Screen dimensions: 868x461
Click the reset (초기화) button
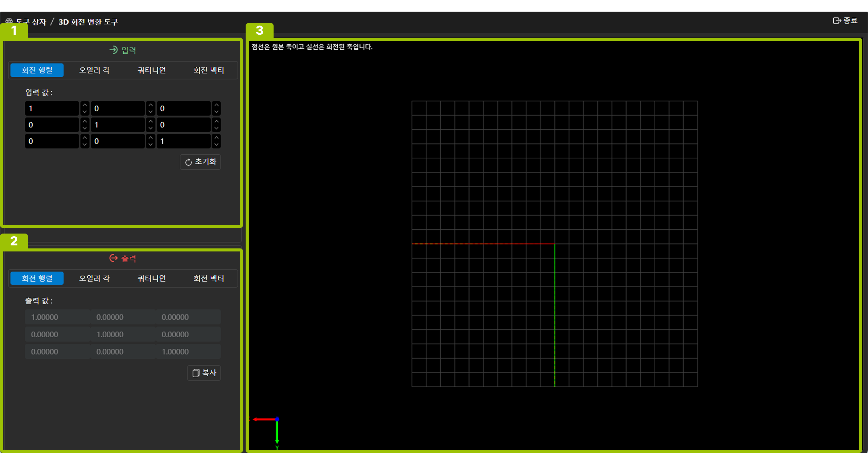(x=200, y=162)
